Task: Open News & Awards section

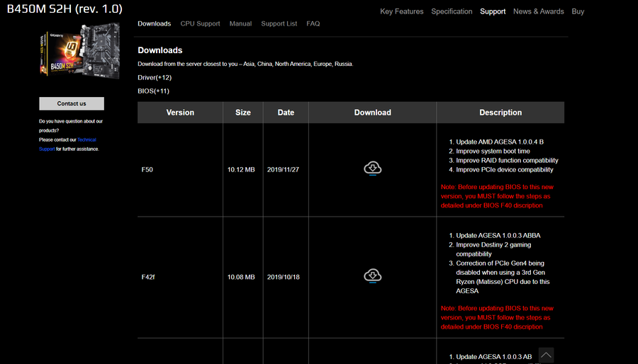Action: 538,11
